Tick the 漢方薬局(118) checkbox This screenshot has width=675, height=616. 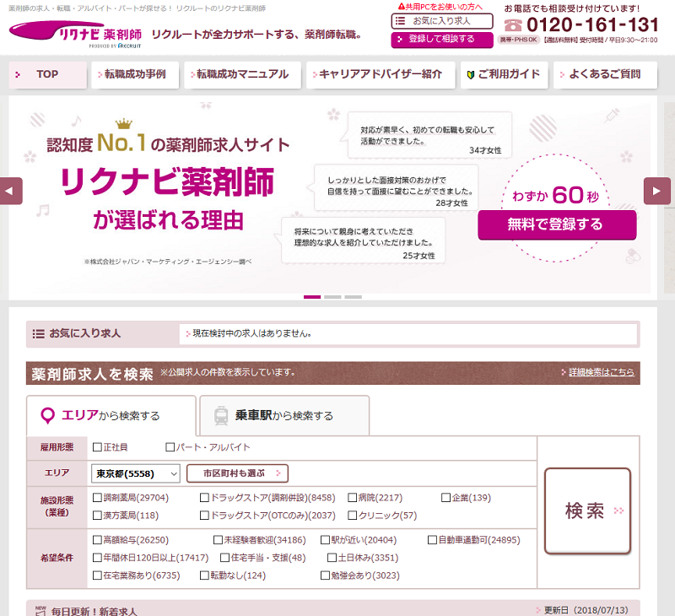click(97, 516)
